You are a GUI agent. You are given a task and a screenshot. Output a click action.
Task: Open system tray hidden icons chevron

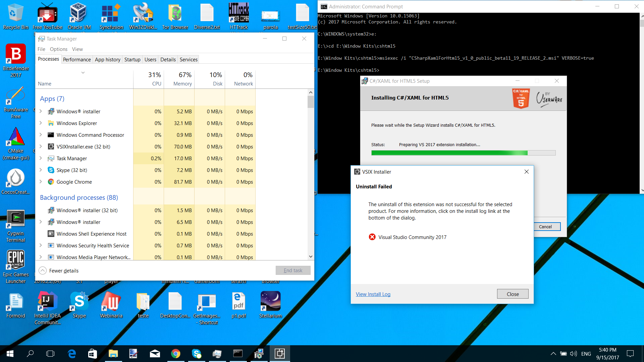click(x=553, y=354)
